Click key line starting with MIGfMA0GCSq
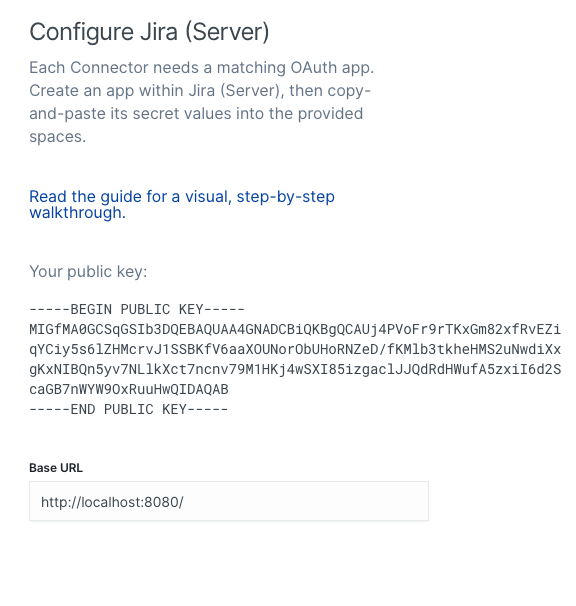Image resolution: width=576 pixels, height=606 pixels. point(295,329)
